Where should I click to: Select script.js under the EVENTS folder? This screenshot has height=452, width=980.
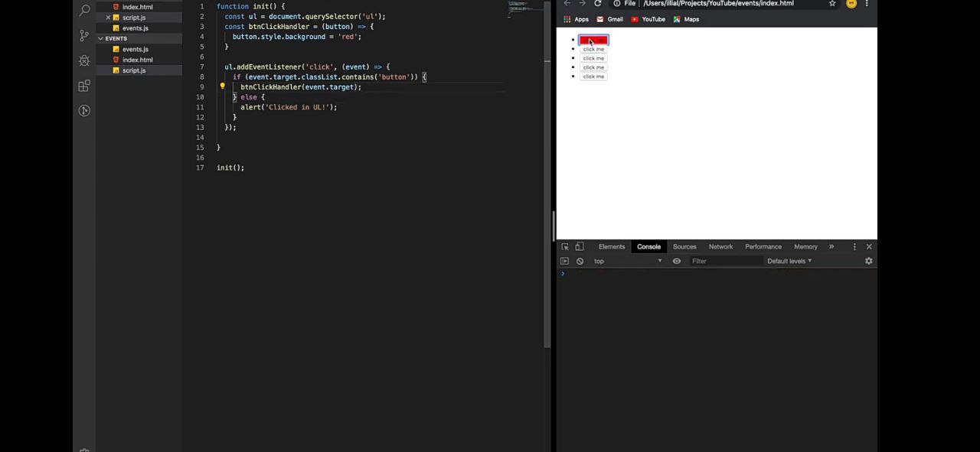134,70
